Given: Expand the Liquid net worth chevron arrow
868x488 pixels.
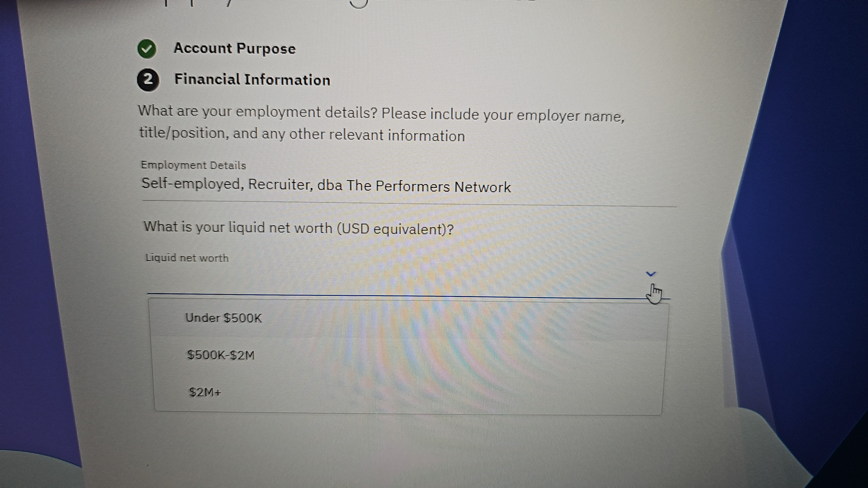Looking at the screenshot, I should point(650,274).
